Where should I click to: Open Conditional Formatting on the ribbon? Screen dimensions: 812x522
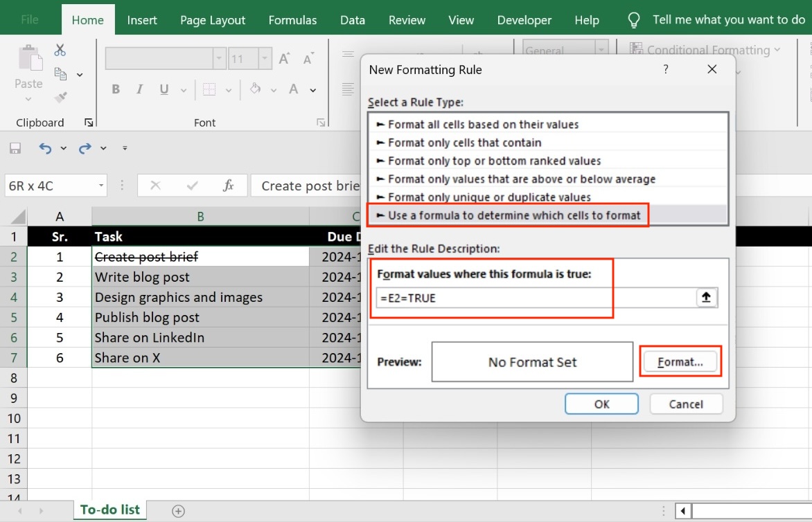pyautogui.click(x=703, y=50)
